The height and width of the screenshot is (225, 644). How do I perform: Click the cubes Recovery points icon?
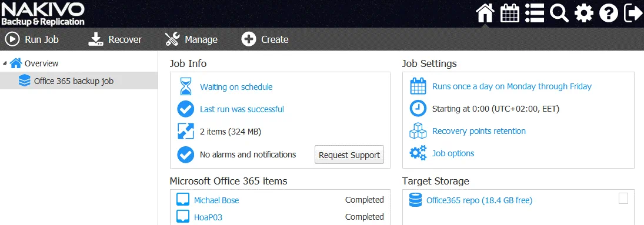pos(418,131)
